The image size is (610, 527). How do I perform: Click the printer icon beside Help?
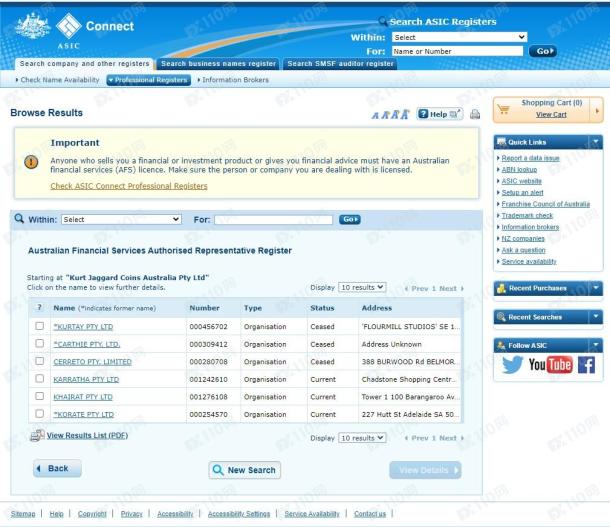point(475,114)
